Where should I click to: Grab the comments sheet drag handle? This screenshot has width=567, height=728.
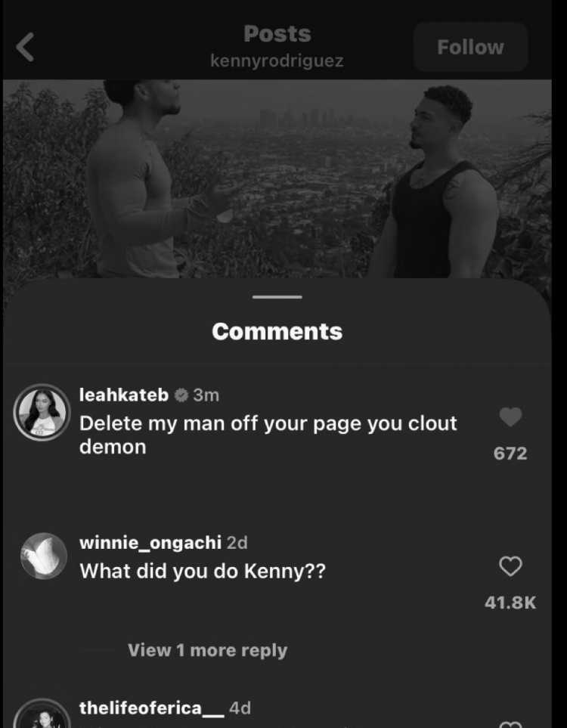click(x=277, y=296)
